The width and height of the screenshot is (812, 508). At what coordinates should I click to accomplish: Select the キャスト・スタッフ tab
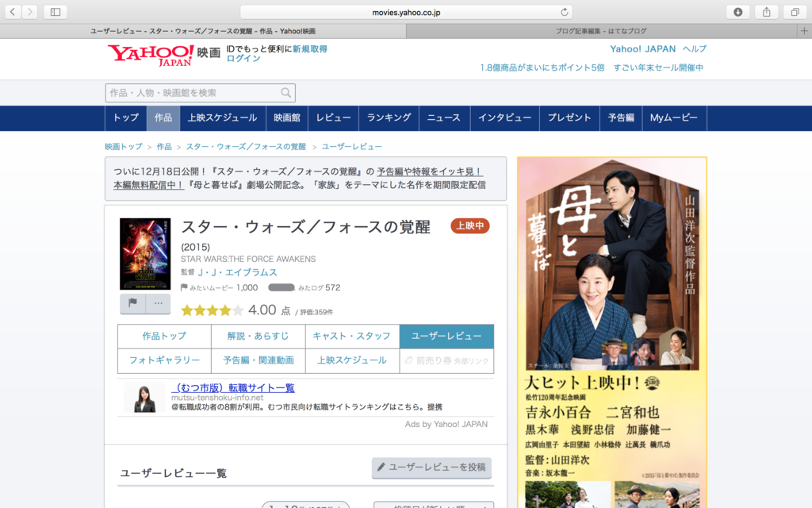pos(351,337)
